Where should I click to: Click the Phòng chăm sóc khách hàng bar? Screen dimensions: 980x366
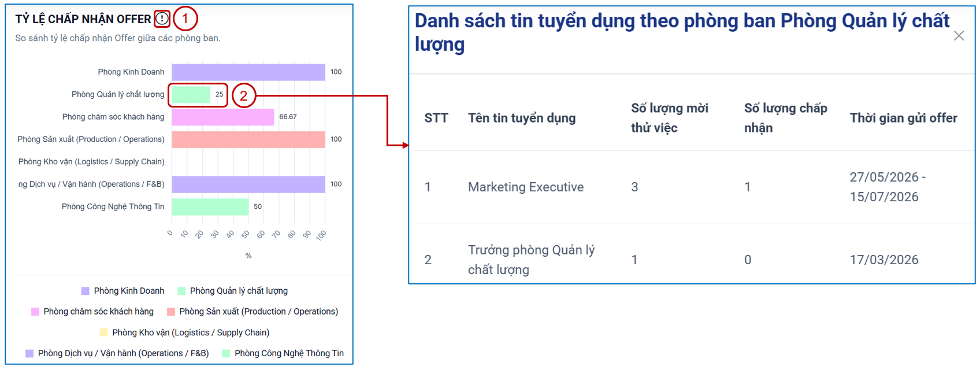tap(223, 117)
